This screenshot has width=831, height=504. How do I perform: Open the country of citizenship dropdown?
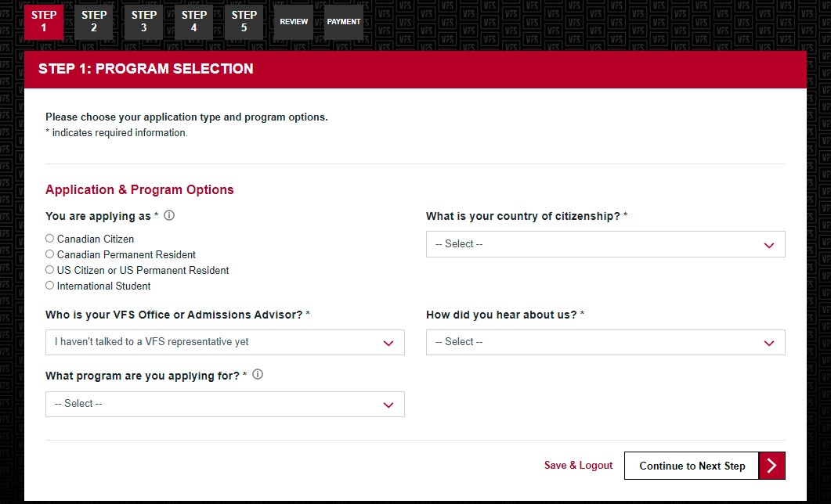[605, 245]
